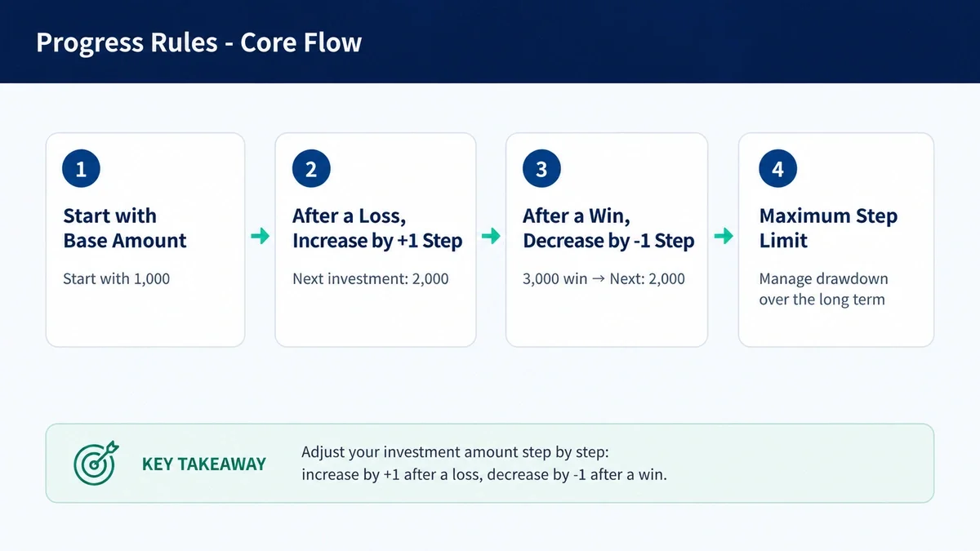Select the 'After a Loss, Increase by +1 Step' heading
980x551 pixels.
tap(377, 229)
